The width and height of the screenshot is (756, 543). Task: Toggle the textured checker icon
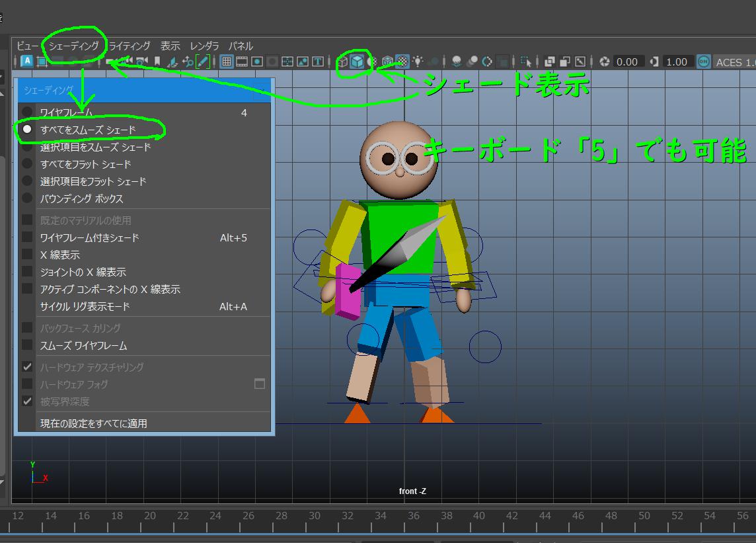click(x=402, y=62)
